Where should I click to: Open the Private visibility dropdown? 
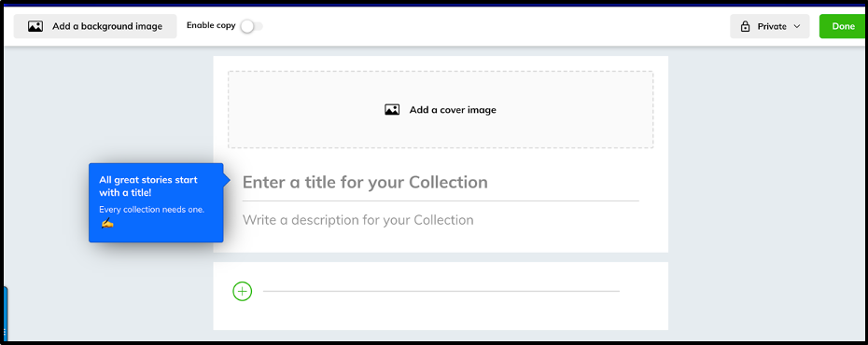click(769, 26)
